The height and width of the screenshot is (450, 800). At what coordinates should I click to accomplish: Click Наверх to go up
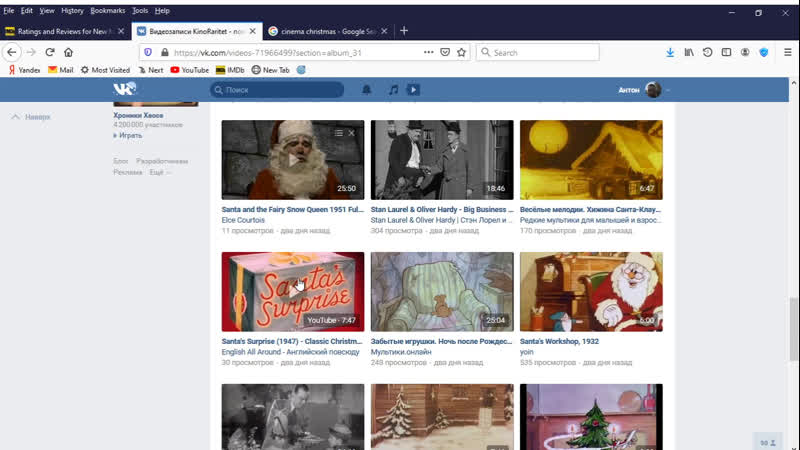point(31,117)
